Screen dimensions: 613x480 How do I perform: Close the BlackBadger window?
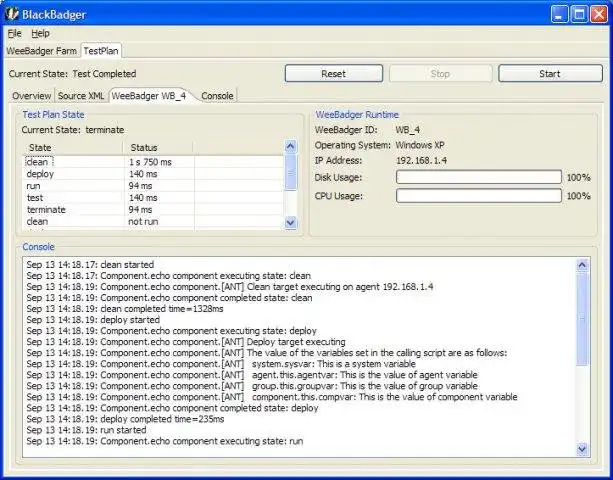599,14
